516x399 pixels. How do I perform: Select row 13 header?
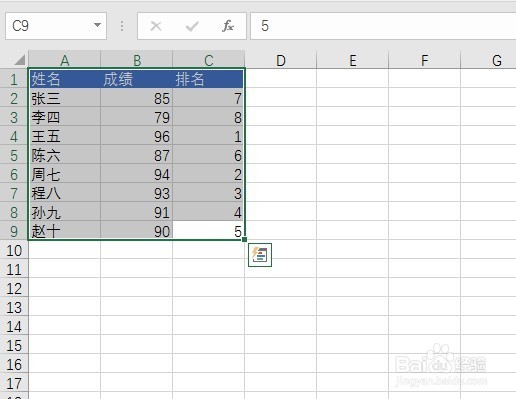click(x=14, y=307)
